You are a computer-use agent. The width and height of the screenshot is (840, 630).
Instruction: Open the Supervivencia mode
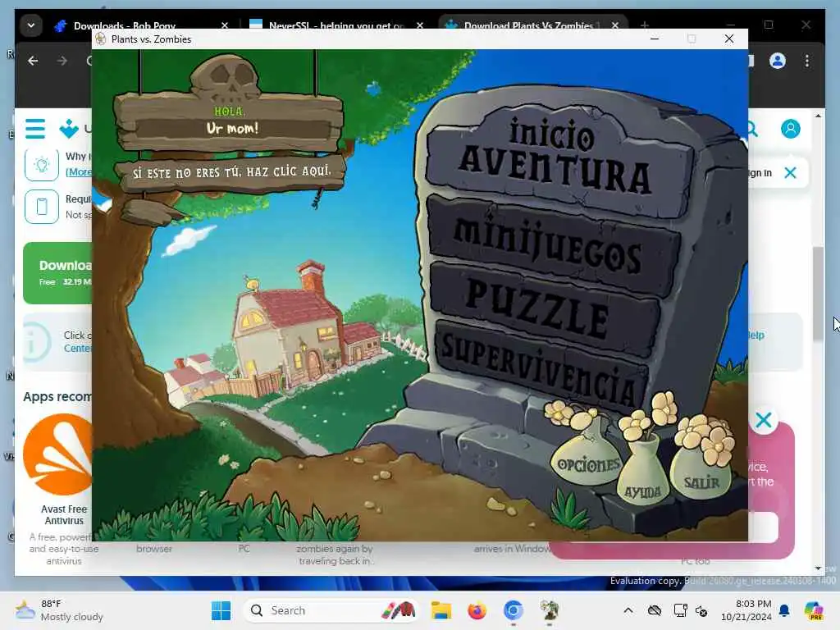(541, 367)
